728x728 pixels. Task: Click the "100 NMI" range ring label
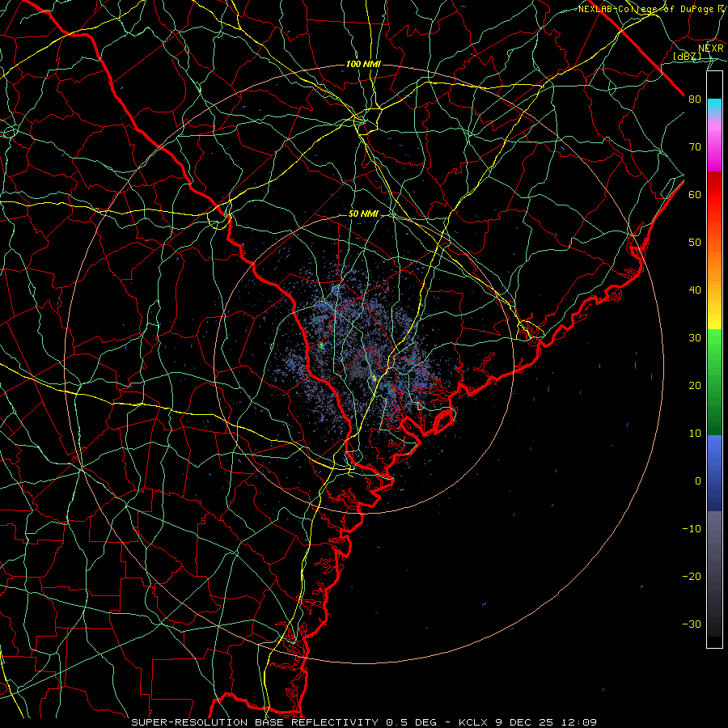coord(363,64)
